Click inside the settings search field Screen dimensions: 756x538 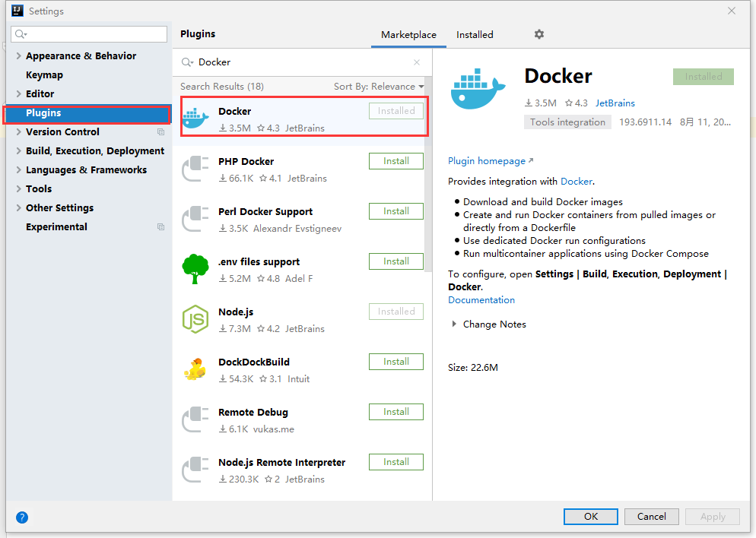88,33
